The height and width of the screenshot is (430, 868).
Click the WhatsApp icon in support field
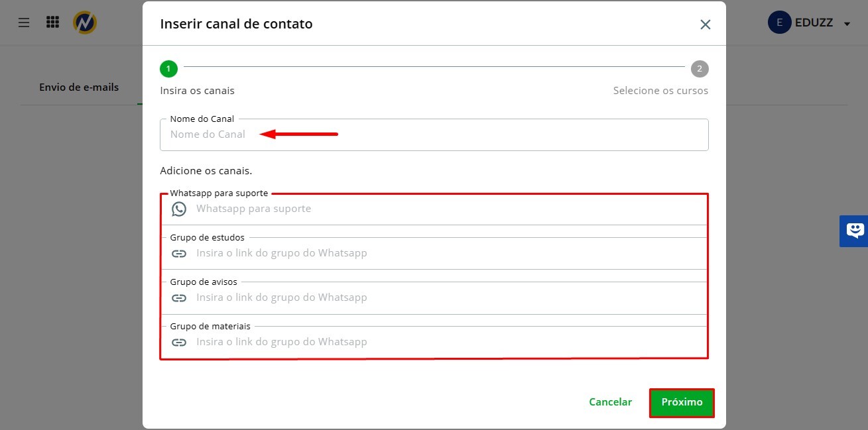pos(179,209)
